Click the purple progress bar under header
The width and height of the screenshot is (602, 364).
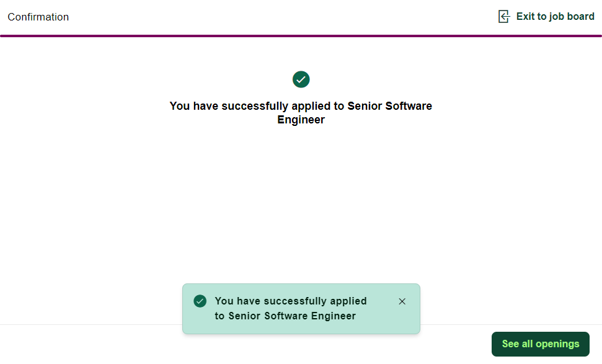[x=301, y=36]
